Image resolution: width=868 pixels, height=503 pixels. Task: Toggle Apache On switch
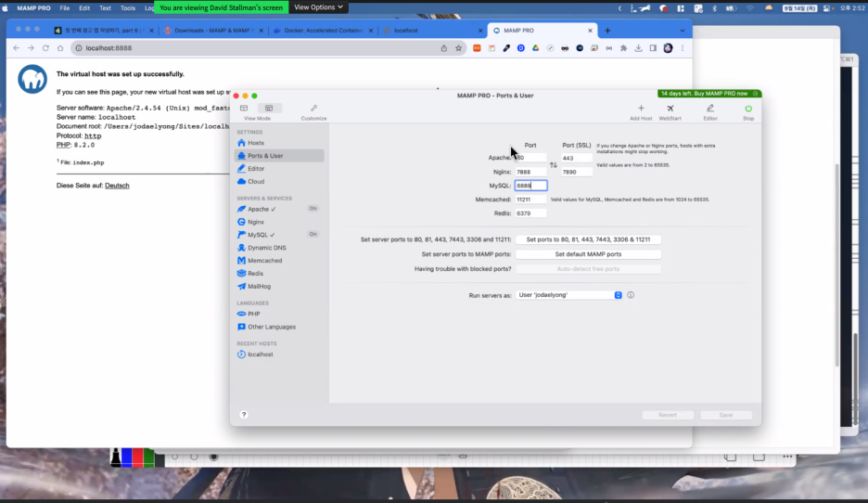pos(313,208)
